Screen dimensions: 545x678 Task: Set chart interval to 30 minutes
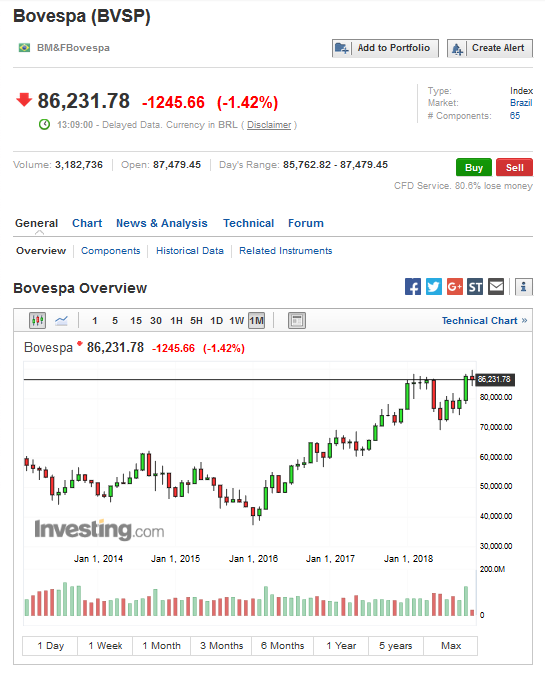[x=156, y=321]
